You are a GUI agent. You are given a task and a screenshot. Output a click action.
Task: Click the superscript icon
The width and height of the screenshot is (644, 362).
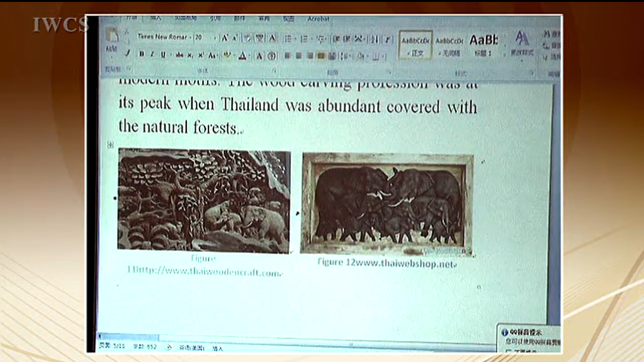(x=201, y=55)
